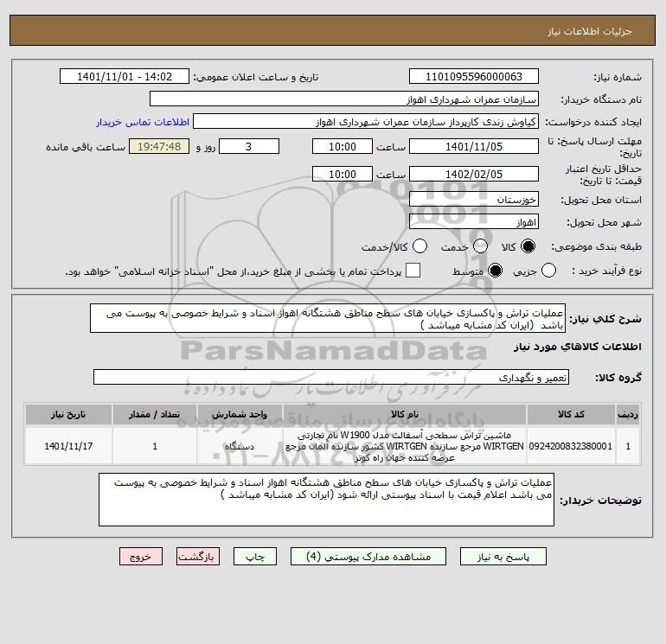Image resolution: width=666 pixels, height=644 pixels.
Task: Click the WIRTGEN W1900 product name cell
Action: click(405, 446)
